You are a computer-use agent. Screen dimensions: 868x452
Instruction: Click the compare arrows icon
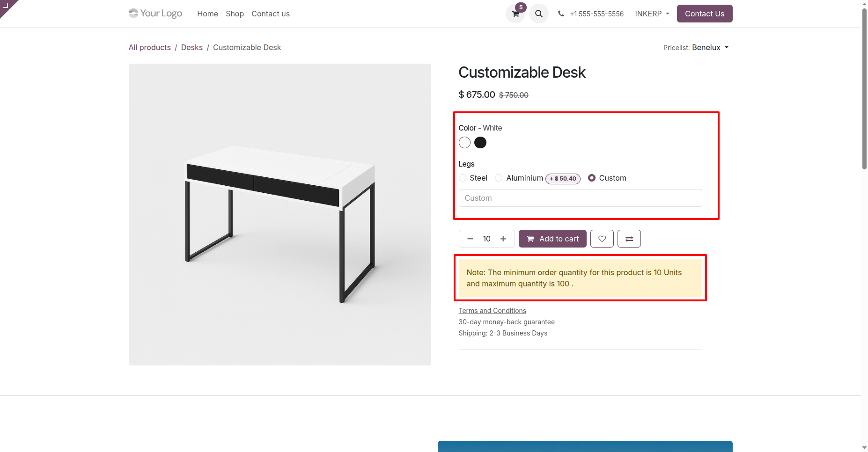(x=629, y=239)
